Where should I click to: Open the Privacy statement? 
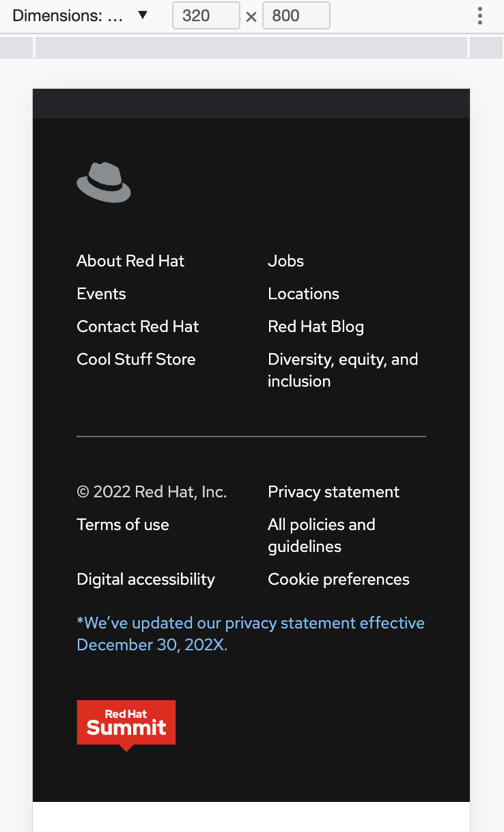333,492
